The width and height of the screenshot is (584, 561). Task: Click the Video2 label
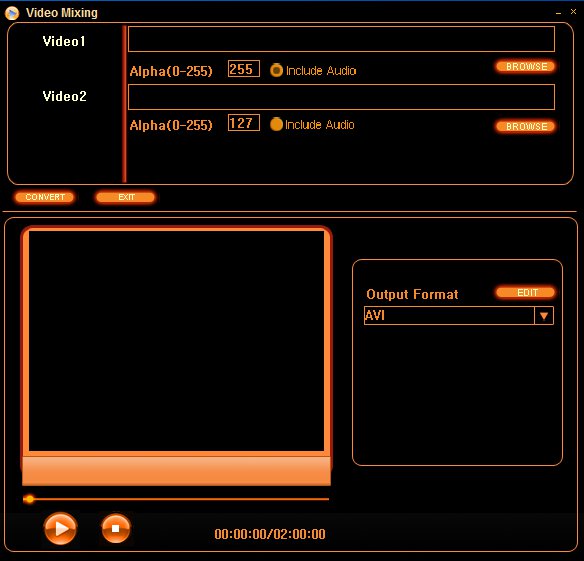(64, 96)
